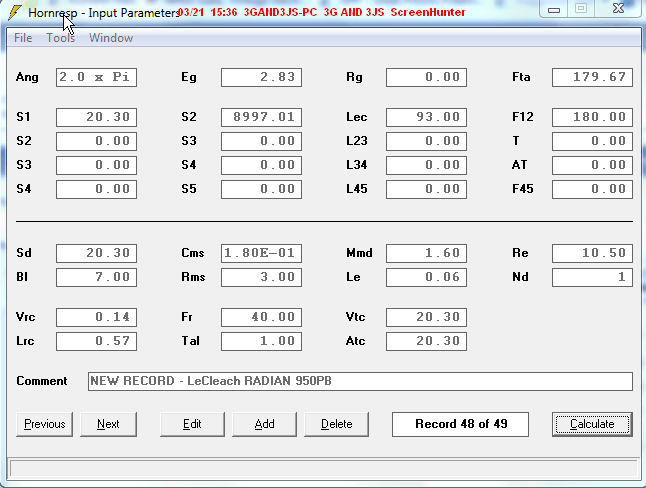The image size is (646, 488).
Task: Click the Add button
Action: (264, 424)
